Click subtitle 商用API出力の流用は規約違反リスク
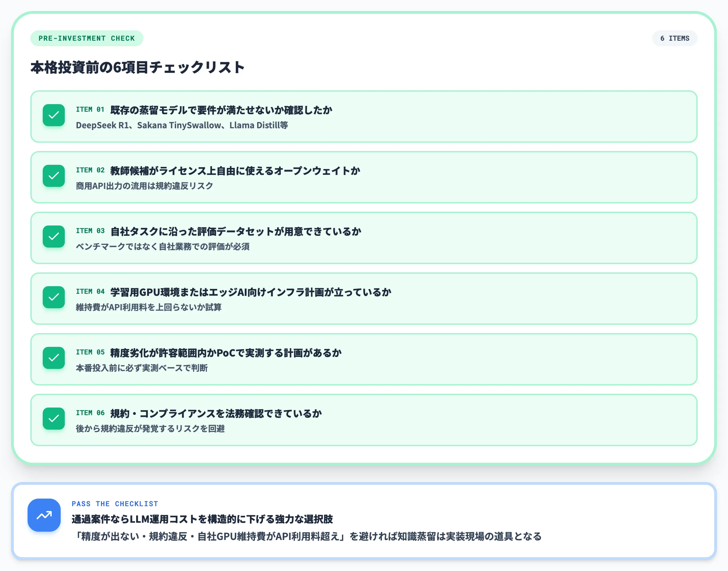The image size is (728, 571). click(x=144, y=186)
